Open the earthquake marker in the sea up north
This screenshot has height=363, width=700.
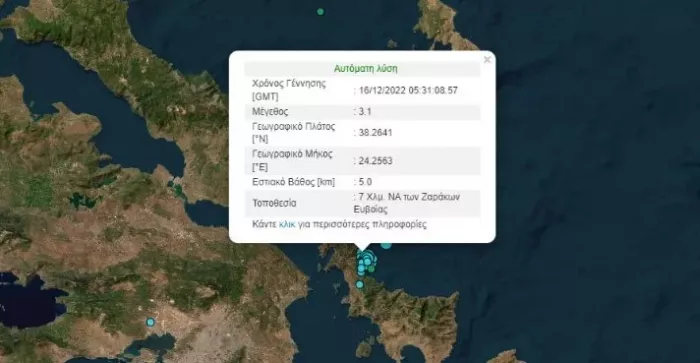(x=320, y=12)
